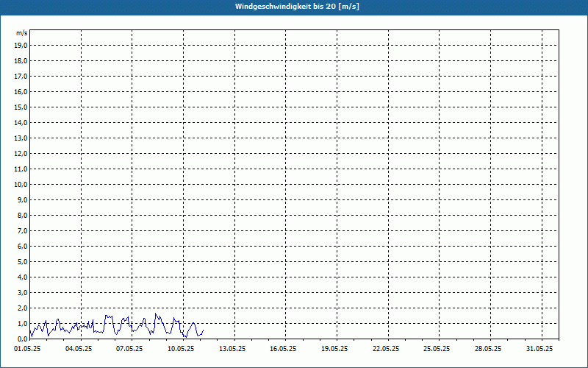Click the 10.05.25 date label

pyautogui.click(x=181, y=349)
